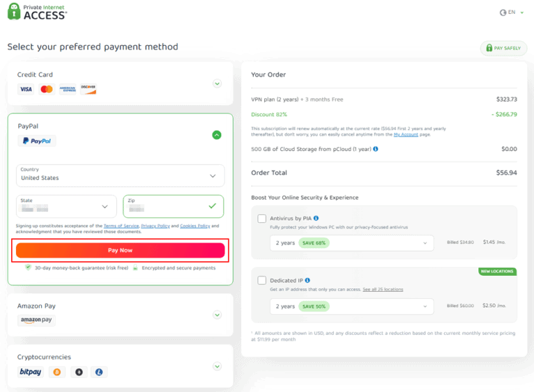Enable the Dedicated IP checkbox
The height and width of the screenshot is (392, 534).
point(262,280)
